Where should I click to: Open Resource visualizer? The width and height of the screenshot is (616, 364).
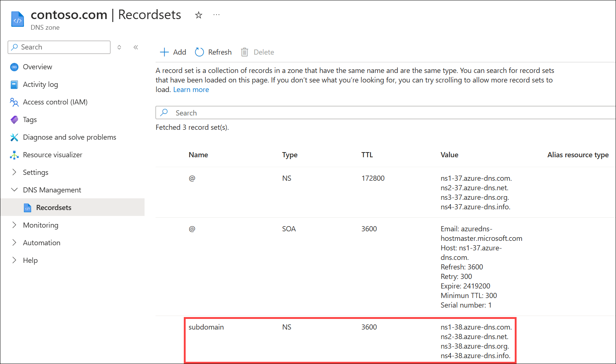point(52,155)
